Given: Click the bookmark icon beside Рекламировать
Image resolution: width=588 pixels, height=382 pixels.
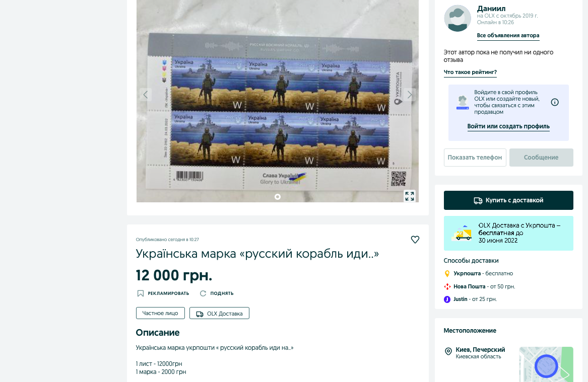Looking at the screenshot, I should point(140,293).
